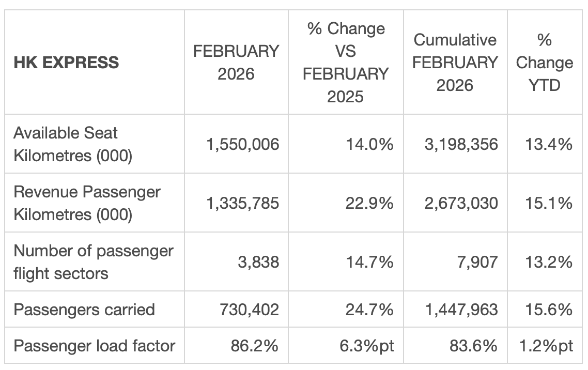Click the % Change VS FEBRUARY 2025 header
588x370 pixels.
(x=346, y=63)
